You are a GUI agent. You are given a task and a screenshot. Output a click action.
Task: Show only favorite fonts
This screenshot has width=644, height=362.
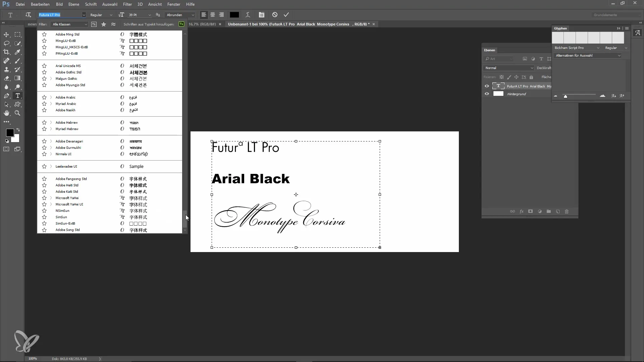pyautogui.click(x=104, y=24)
